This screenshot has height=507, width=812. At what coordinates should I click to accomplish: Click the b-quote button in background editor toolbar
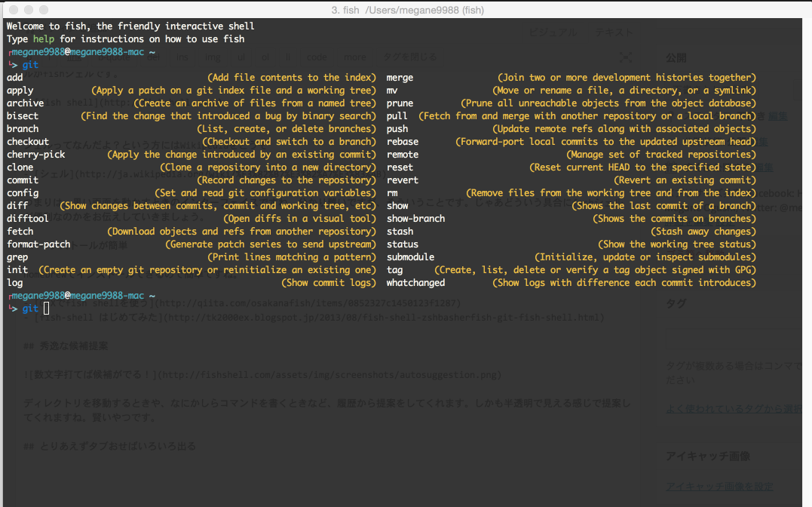point(114,57)
